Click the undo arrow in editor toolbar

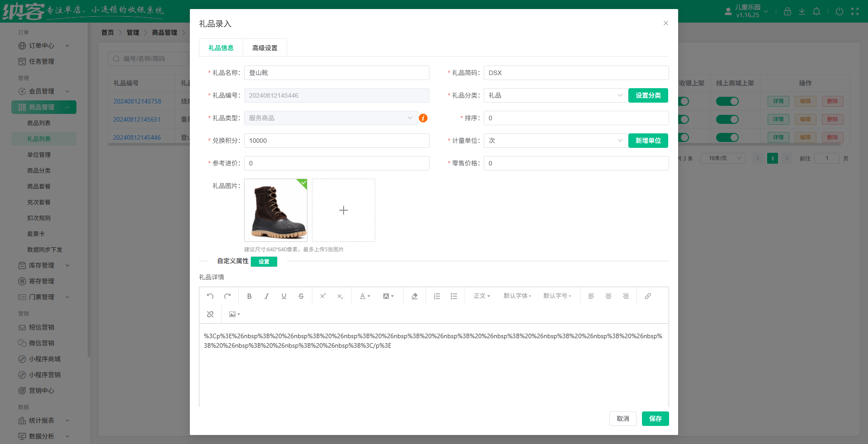(210, 296)
